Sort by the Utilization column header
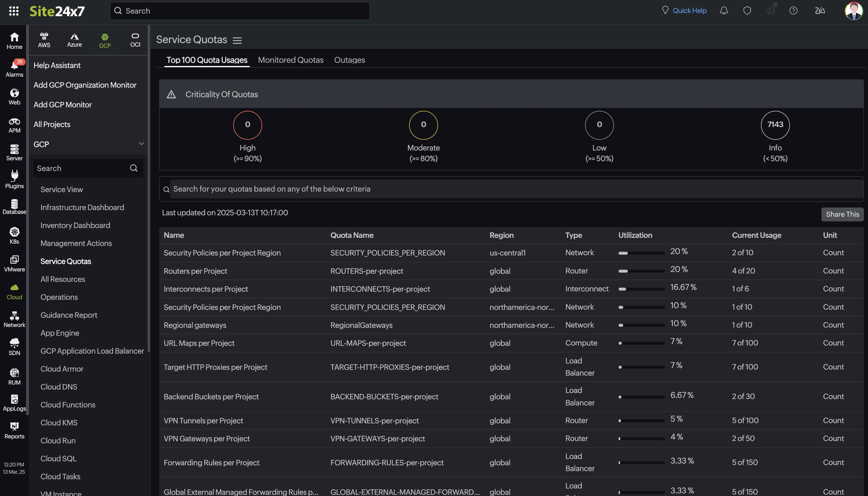 tap(635, 235)
